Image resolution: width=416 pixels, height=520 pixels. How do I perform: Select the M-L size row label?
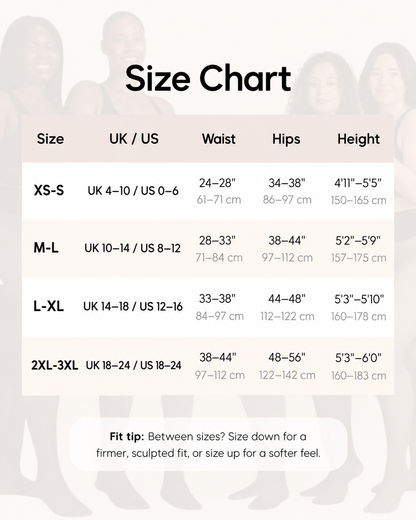(46, 248)
